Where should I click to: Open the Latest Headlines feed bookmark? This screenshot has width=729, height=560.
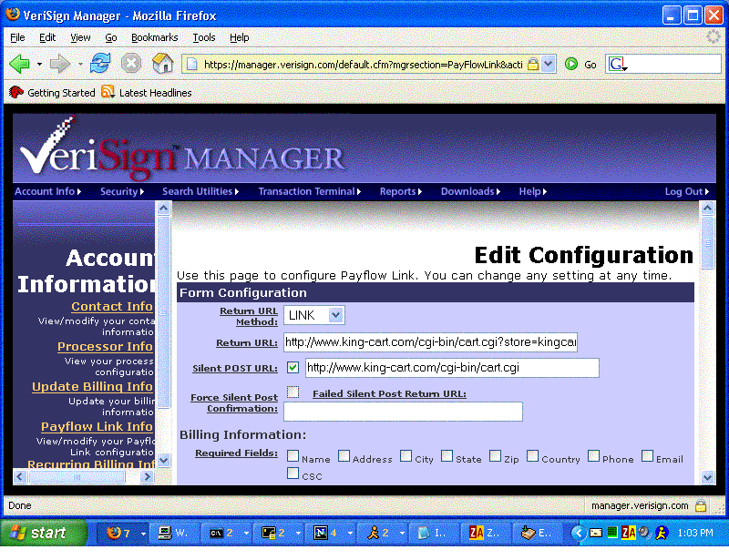[147, 93]
